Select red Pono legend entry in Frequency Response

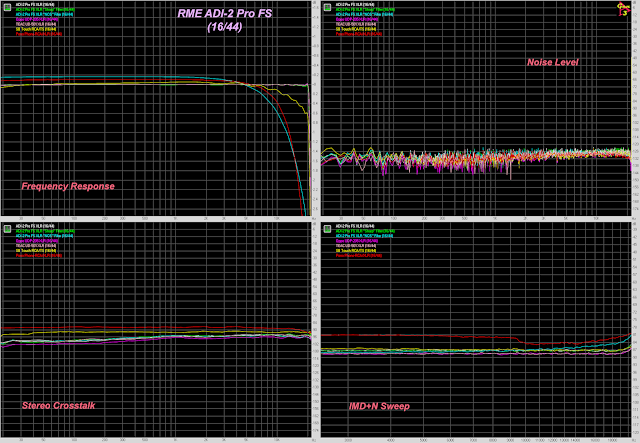[x=39, y=34]
